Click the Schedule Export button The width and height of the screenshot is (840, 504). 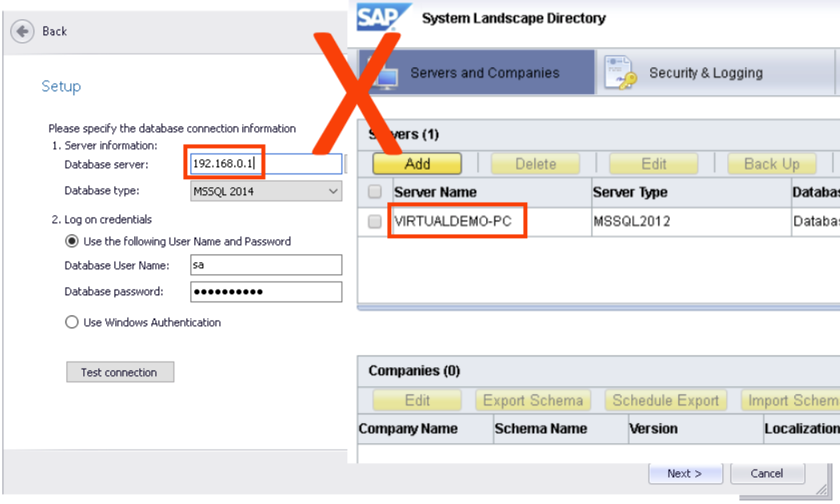[666, 401]
